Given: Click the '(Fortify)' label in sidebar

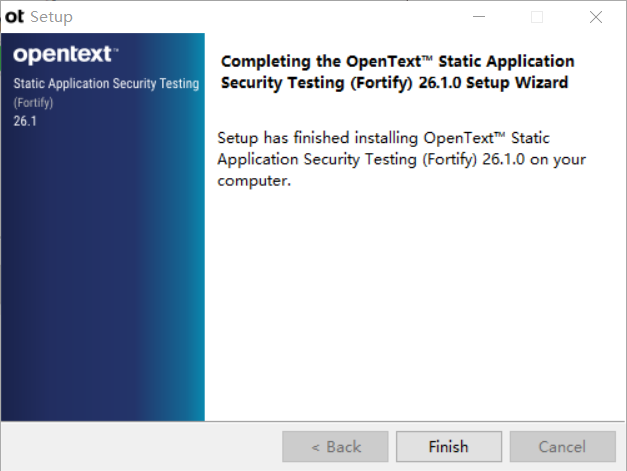Looking at the screenshot, I should [x=33, y=103].
